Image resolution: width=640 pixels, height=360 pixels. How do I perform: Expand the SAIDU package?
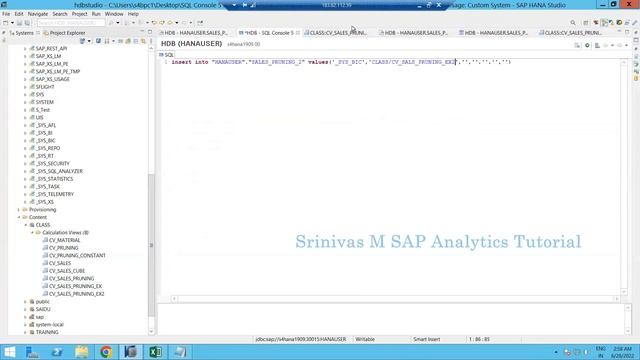point(25,309)
